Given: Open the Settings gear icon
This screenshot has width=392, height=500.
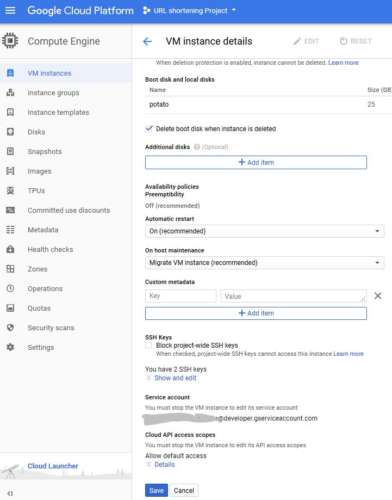Looking at the screenshot, I should click(10, 347).
